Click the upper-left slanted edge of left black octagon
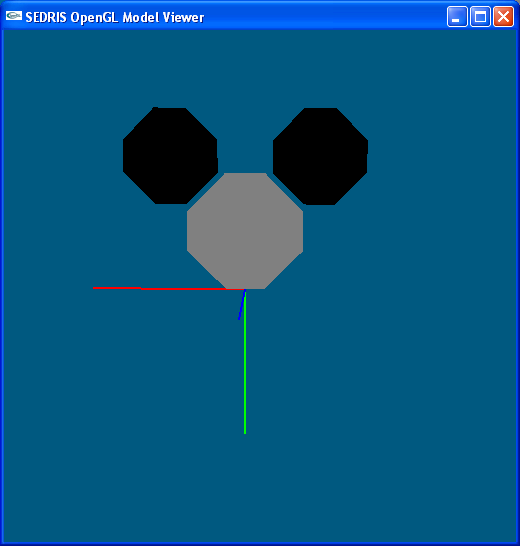The width and height of the screenshot is (520, 546). tap(138, 123)
